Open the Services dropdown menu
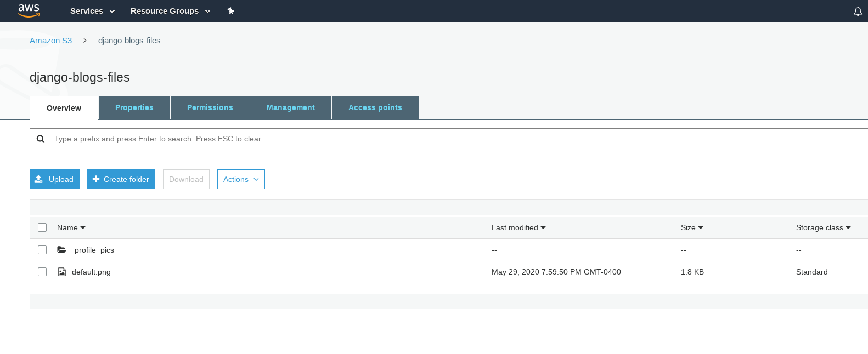The width and height of the screenshot is (868, 354). pos(92,11)
